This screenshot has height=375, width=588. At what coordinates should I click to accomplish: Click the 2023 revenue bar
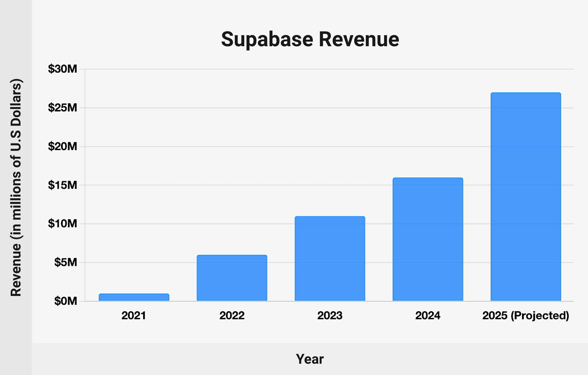330,258
